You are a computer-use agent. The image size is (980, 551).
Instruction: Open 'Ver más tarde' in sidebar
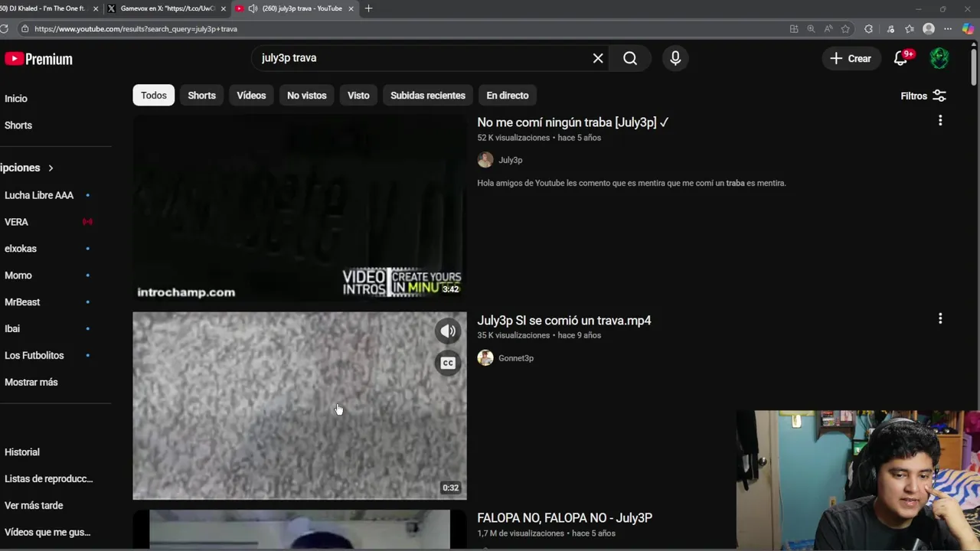(34, 506)
